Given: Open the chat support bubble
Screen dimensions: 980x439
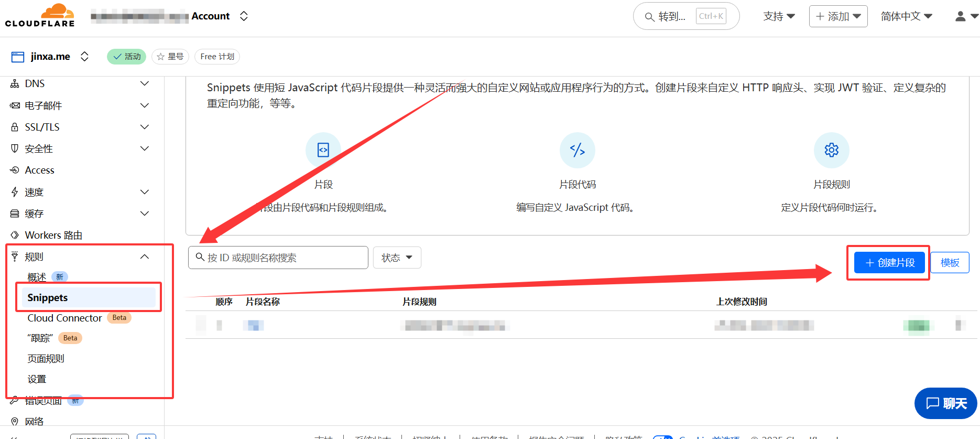Looking at the screenshot, I should point(946,403).
